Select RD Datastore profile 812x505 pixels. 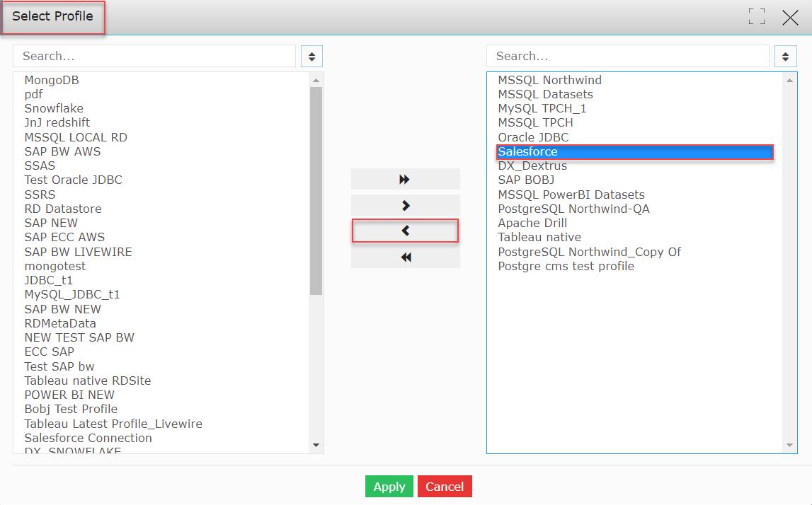click(63, 209)
